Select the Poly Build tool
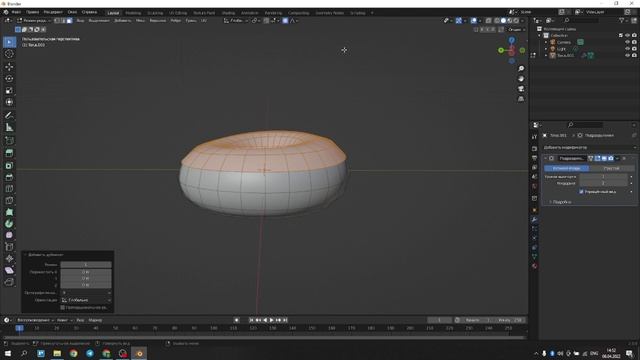Viewport: 640px width, 360px height. coord(9,212)
